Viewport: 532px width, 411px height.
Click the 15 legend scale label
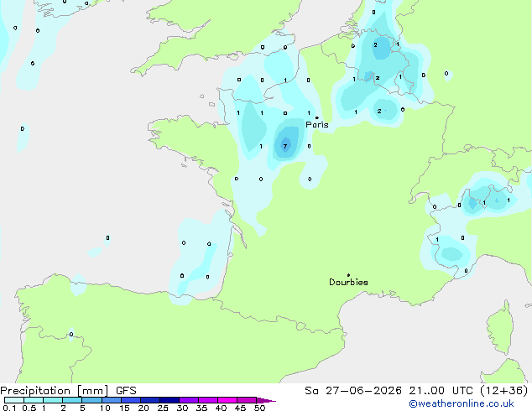124,408
